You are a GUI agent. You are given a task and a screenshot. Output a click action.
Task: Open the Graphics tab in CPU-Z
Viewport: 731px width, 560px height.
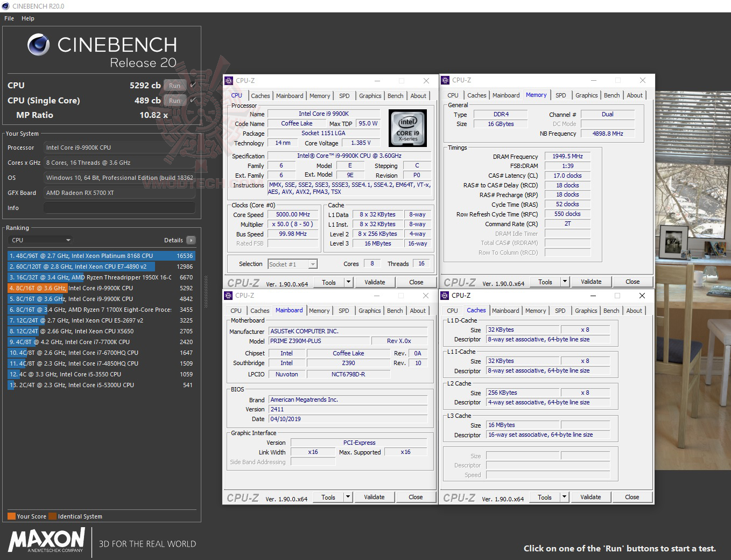(x=370, y=95)
